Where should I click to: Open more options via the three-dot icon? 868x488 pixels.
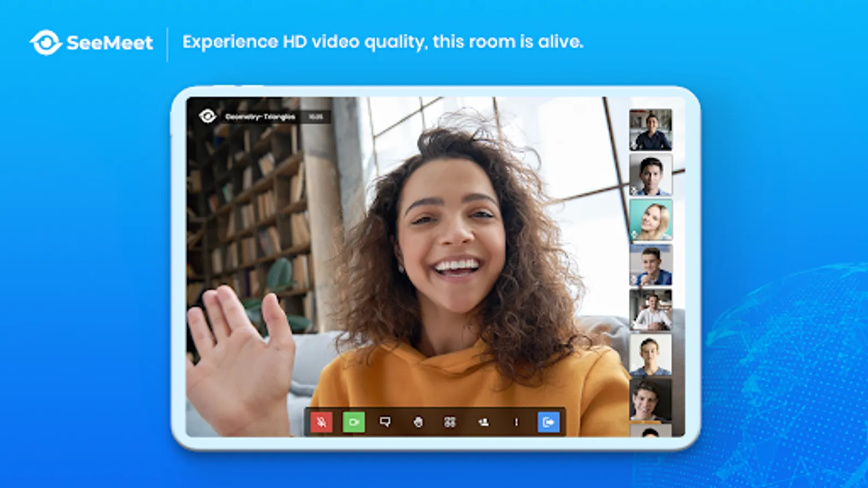point(516,422)
